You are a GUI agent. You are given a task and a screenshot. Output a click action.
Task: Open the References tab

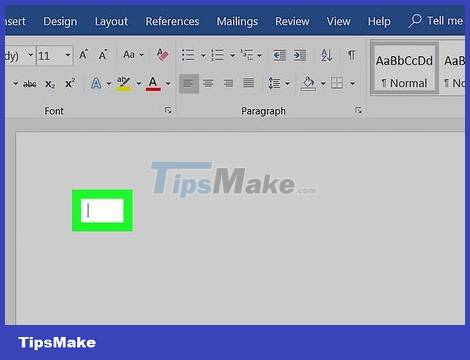(x=172, y=21)
